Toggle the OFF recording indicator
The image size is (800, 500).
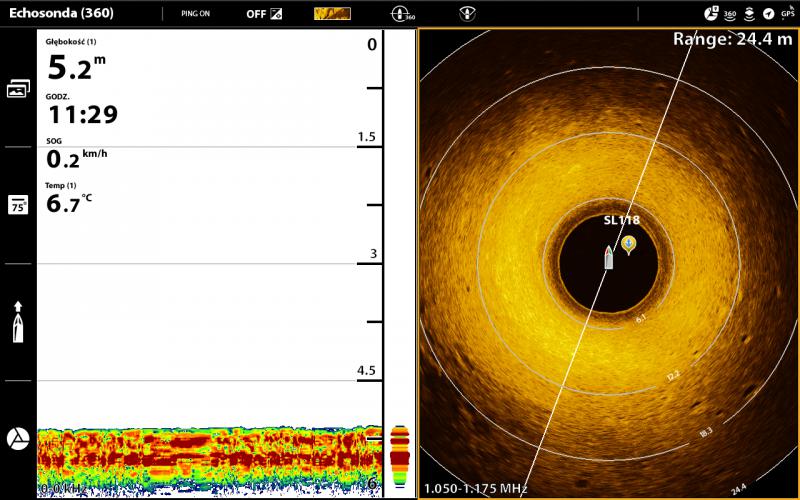click(264, 14)
